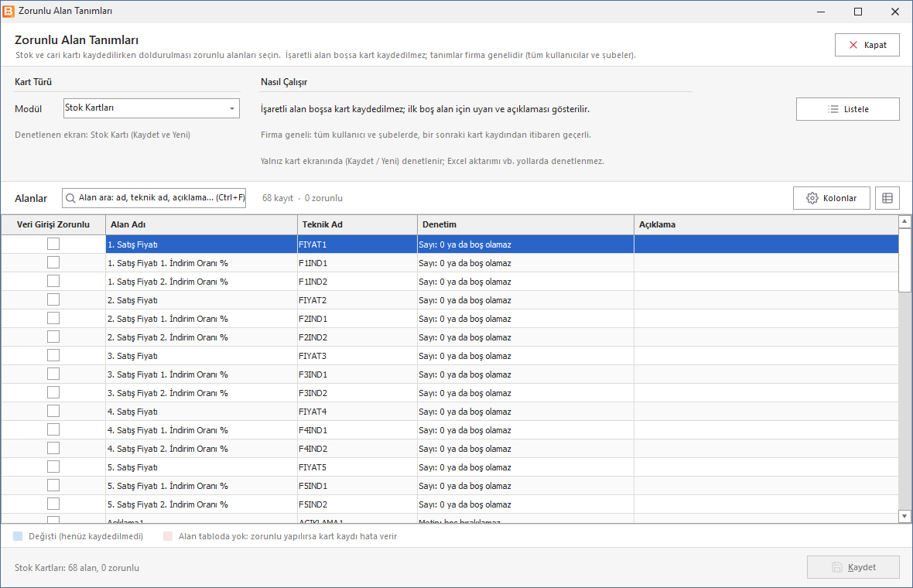Enable required checkbox for FIYAT2 row
The height and width of the screenshot is (588, 913).
click(53, 300)
